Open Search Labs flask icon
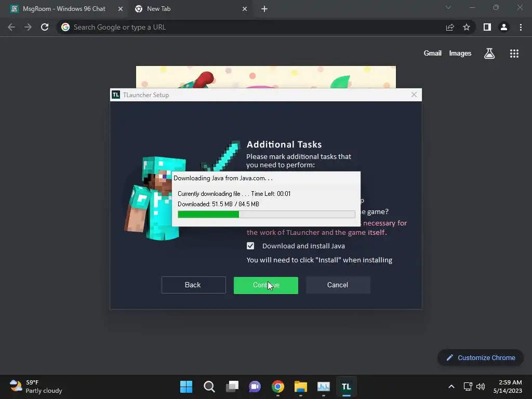 point(489,54)
